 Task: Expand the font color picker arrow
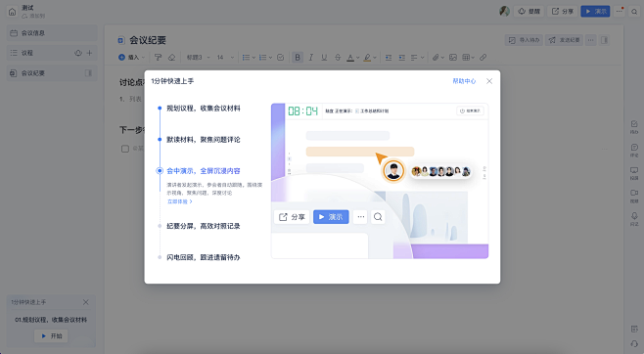click(358, 58)
